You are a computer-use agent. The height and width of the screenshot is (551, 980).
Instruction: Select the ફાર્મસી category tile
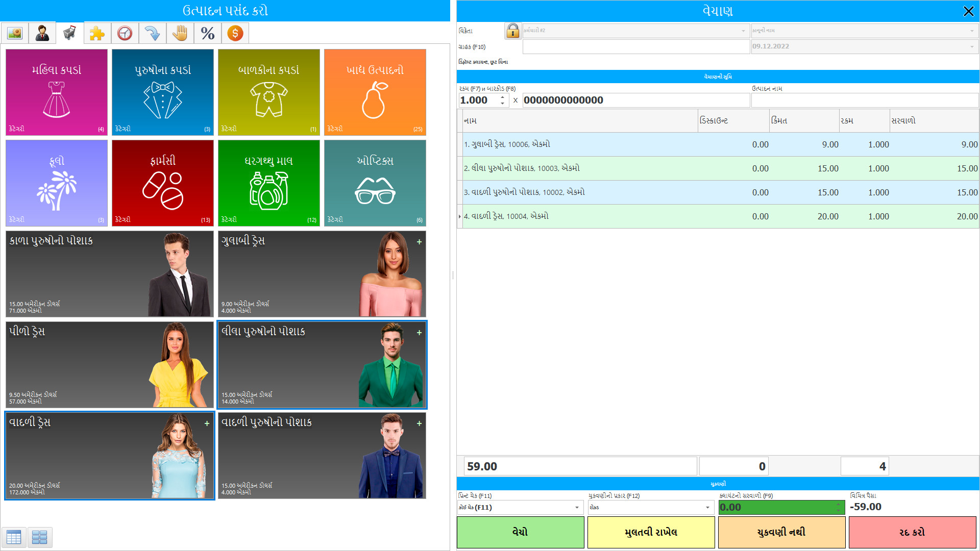[162, 183]
